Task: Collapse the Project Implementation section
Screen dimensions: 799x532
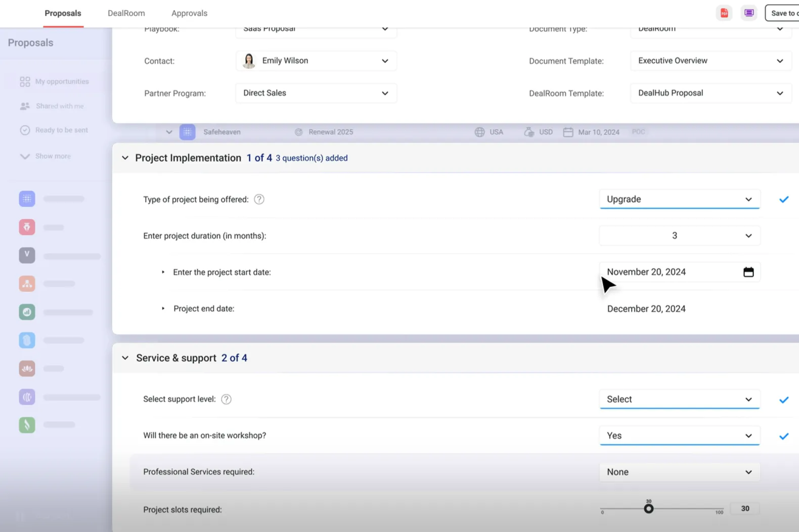Action: point(125,158)
